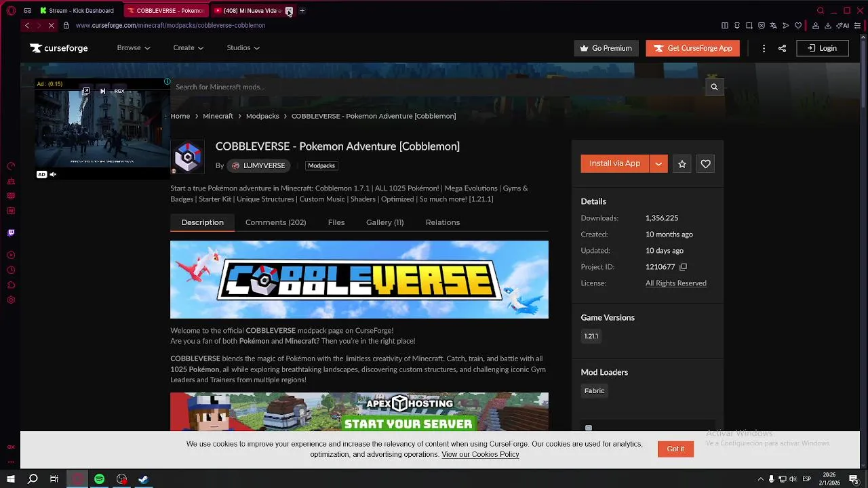Show hidden system tray icons chevron

[x=760, y=479]
